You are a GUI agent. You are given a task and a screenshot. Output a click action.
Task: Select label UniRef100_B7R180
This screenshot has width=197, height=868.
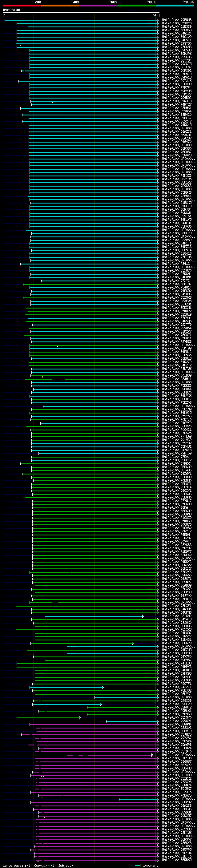(x=177, y=758)
